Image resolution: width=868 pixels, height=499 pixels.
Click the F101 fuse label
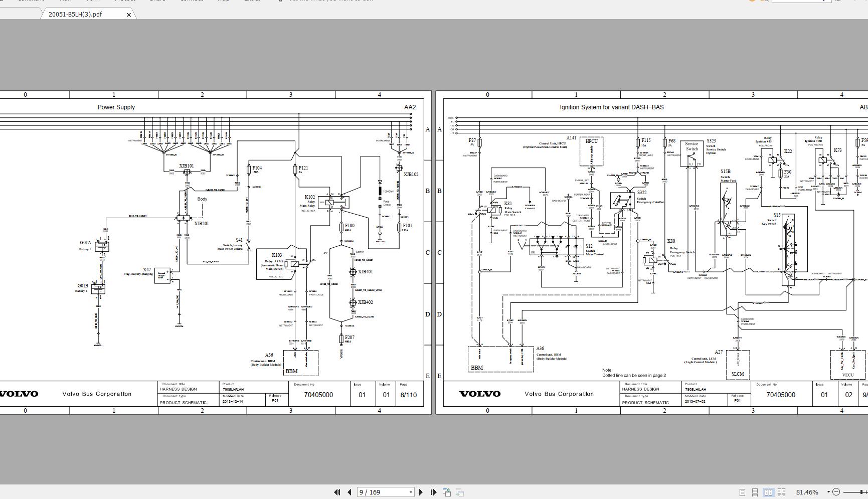[407, 226]
